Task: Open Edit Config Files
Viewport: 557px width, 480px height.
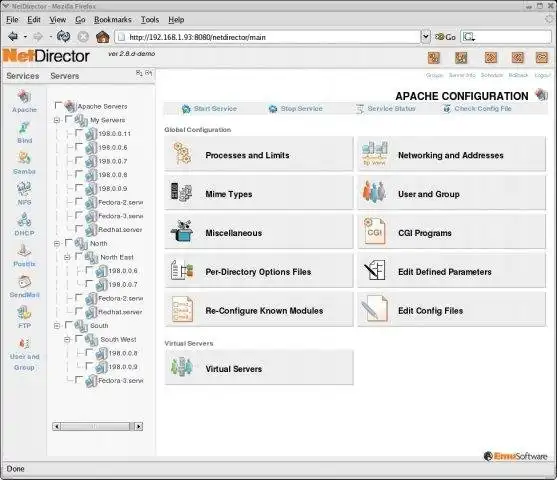Action: pos(451,310)
